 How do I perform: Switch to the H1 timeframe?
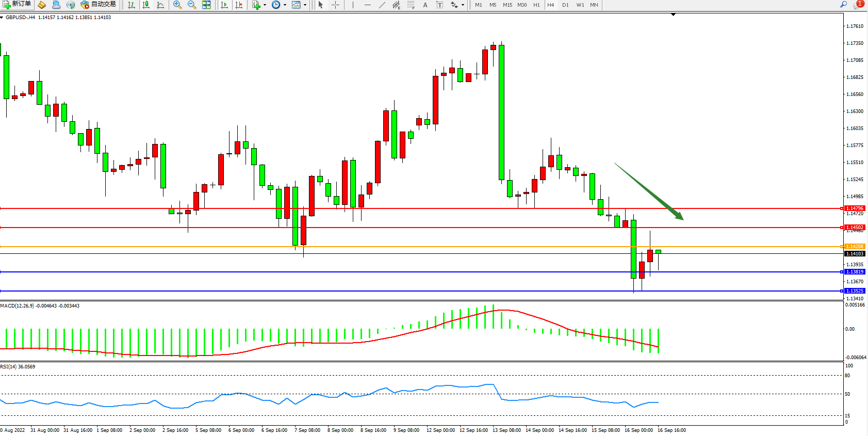pyautogui.click(x=536, y=5)
